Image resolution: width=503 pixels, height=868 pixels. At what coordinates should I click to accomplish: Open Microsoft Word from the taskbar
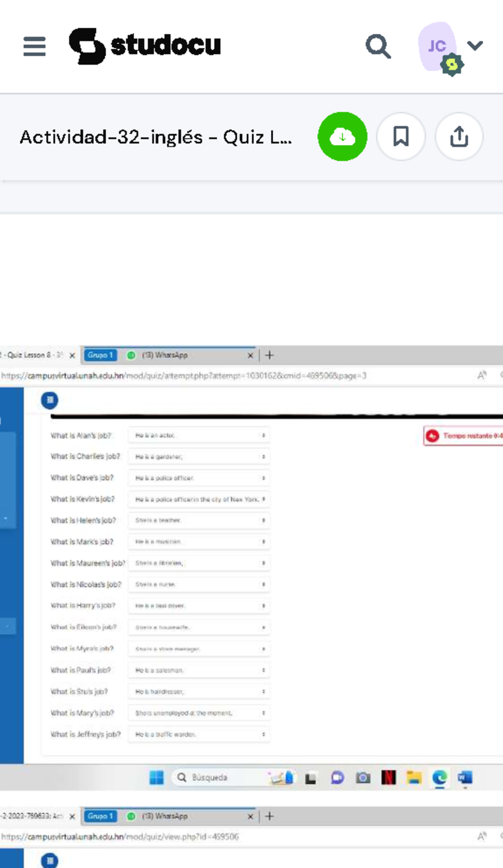465,778
